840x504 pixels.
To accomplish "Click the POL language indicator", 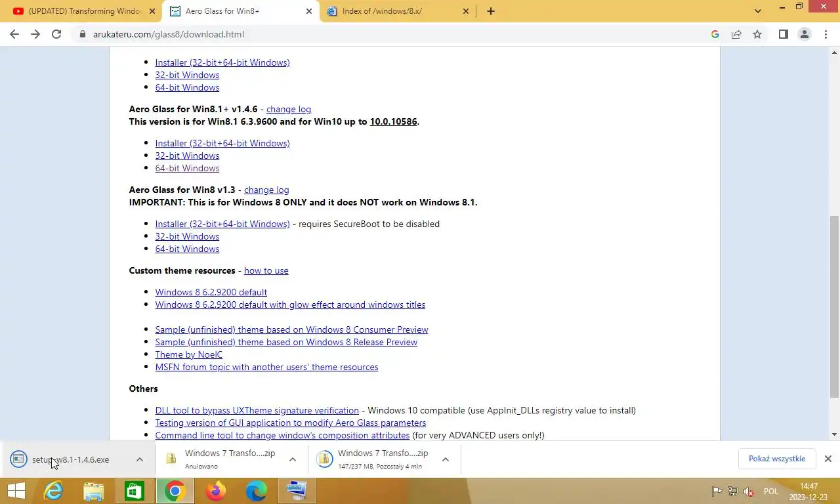I will click(771, 492).
